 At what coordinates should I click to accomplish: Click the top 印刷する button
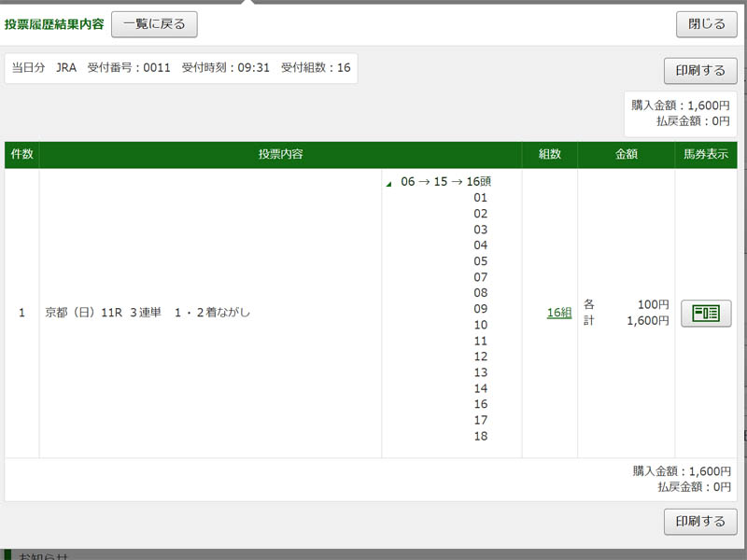699,71
